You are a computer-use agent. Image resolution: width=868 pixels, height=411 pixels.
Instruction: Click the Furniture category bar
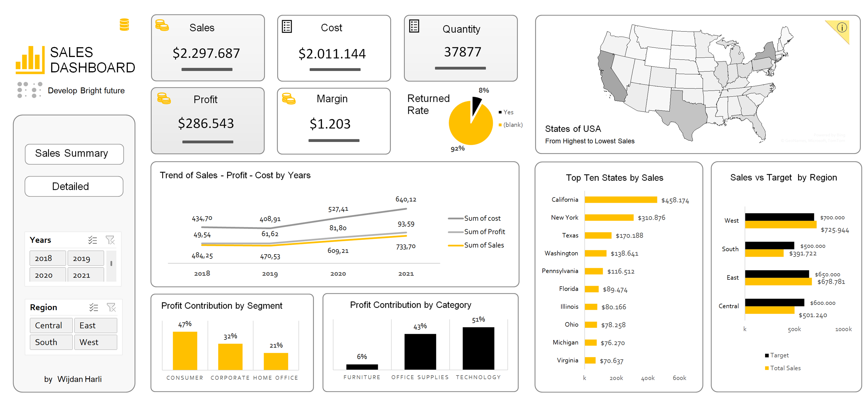point(362,367)
